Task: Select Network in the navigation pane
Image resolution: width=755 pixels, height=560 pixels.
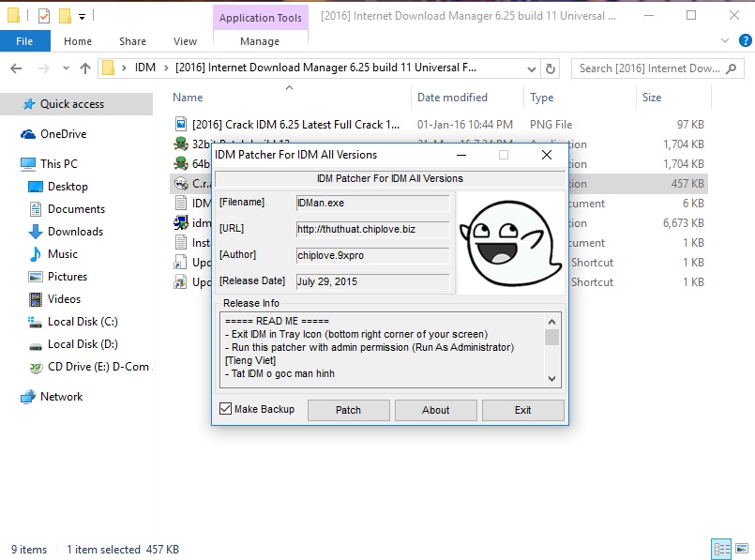Action: (61, 397)
